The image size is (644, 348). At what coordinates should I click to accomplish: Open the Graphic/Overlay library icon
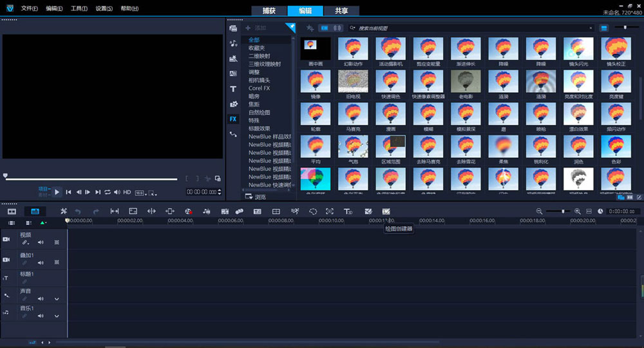pyautogui.click(x=233, y=104)
